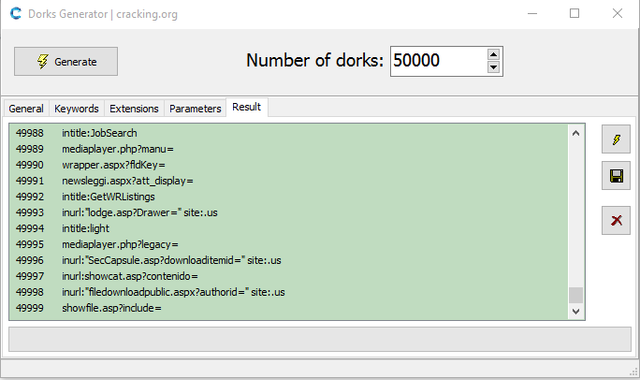Select row wrapper.aspx?fldKey=
The height and width of the screenshot is (380, 640).
click(x=288, y=165)
